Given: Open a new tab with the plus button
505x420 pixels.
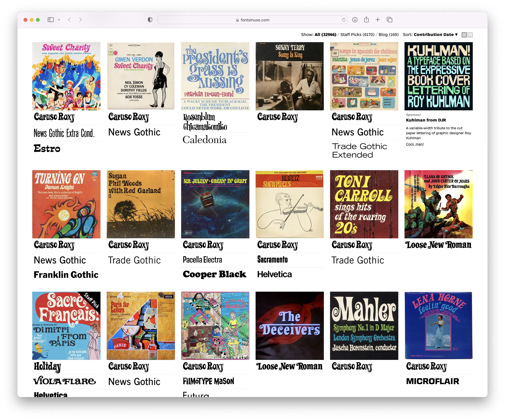Looking at the screenshot, I should 378,20.
